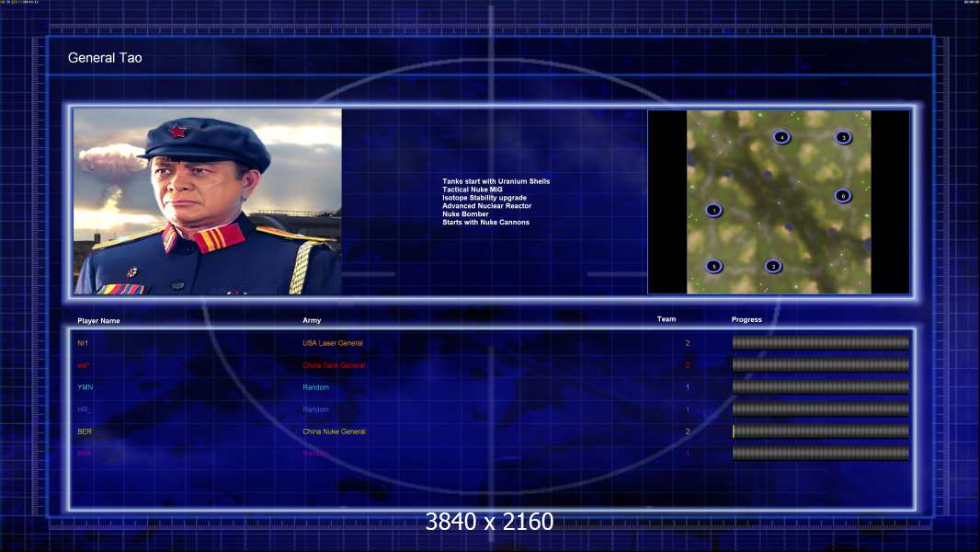980x552 pixels.
Task: Click start position marker 1 on map
Action: click(713, 211)
